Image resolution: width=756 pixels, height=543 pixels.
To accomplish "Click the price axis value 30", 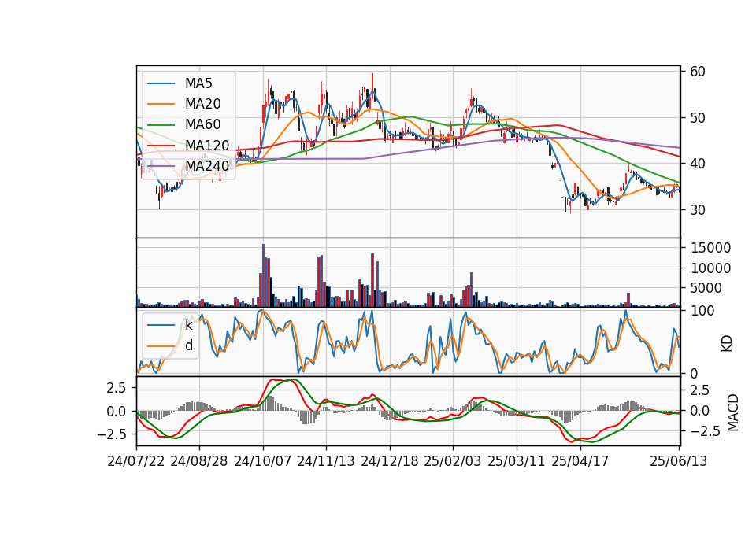I will click(x=698, y=210).
